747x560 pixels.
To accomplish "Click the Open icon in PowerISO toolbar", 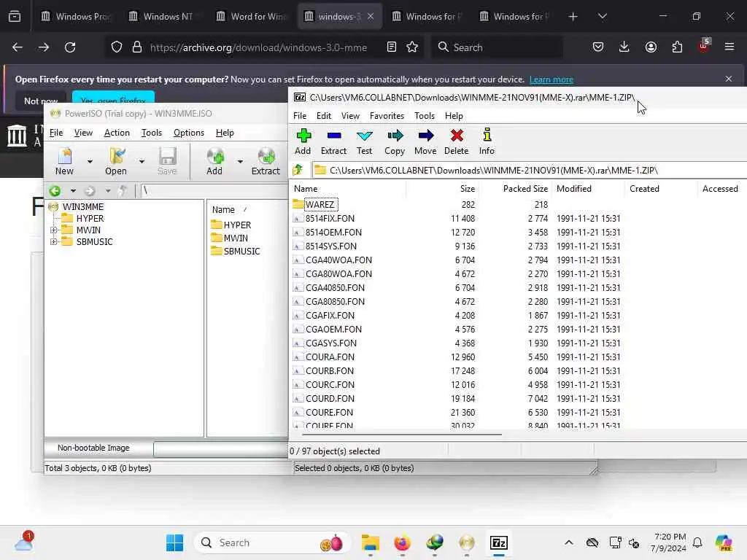I will point(116,156).
